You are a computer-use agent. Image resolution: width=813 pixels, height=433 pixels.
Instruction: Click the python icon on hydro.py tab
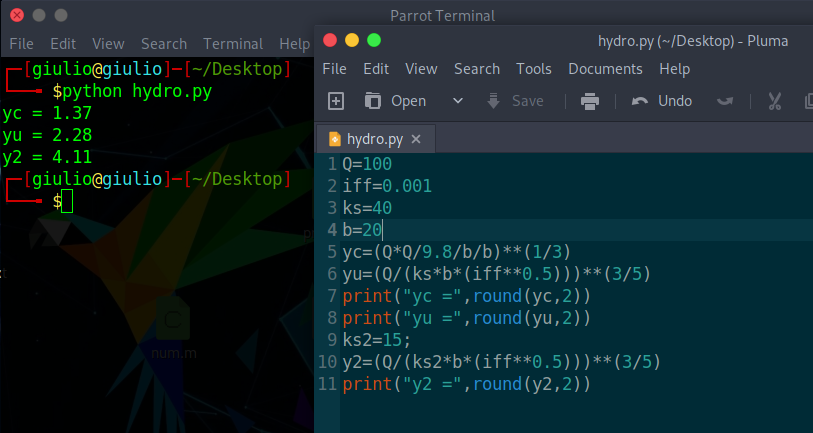335,139
